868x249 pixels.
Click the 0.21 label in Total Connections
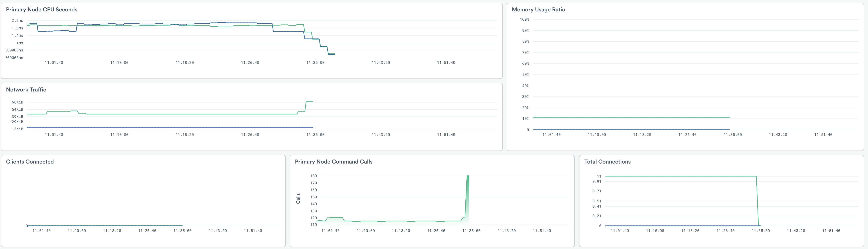point(597,216)
